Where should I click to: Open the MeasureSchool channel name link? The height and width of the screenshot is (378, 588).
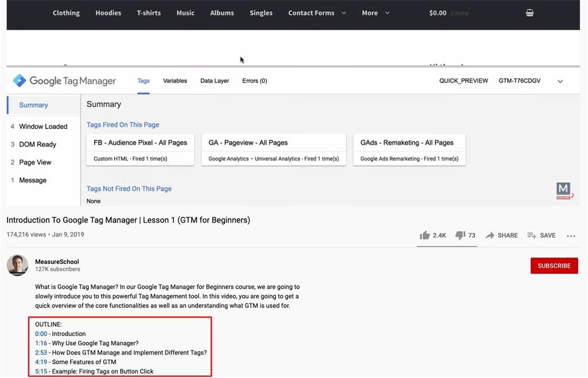57,262
